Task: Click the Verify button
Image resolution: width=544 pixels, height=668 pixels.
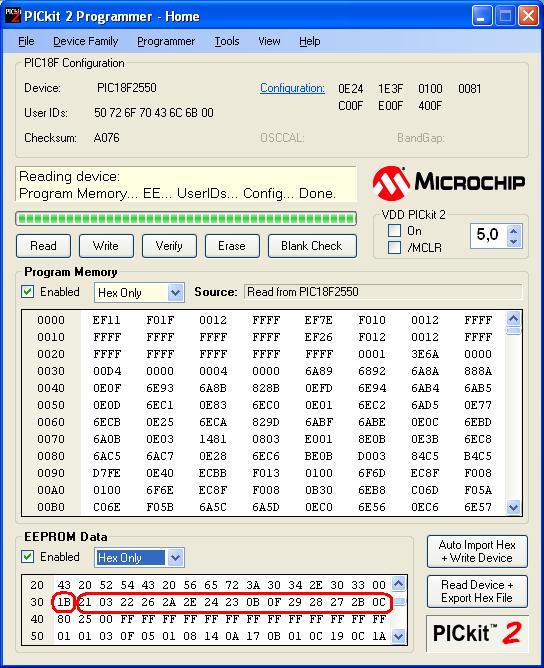Action: (x=169, y=246)
